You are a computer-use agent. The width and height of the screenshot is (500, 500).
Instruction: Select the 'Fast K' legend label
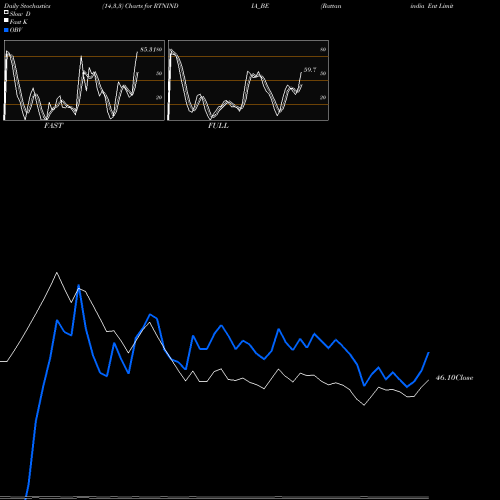[19, 22]
